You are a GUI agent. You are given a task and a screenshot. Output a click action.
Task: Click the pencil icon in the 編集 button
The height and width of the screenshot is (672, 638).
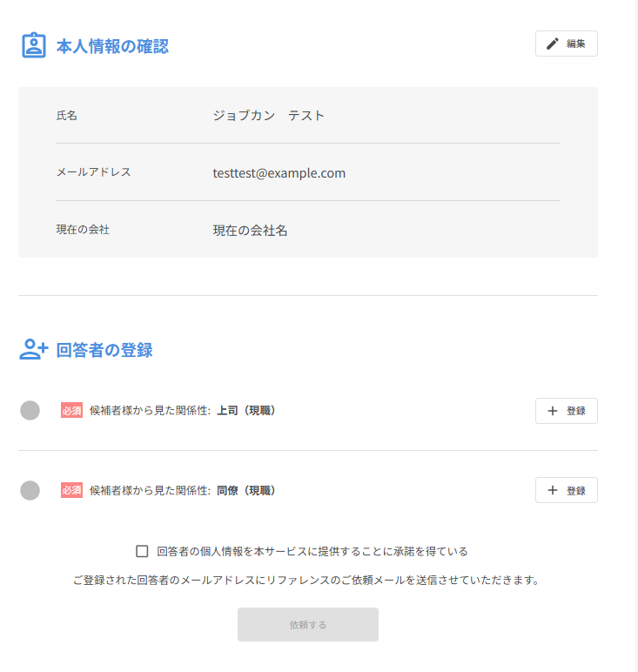pos(552,44)
